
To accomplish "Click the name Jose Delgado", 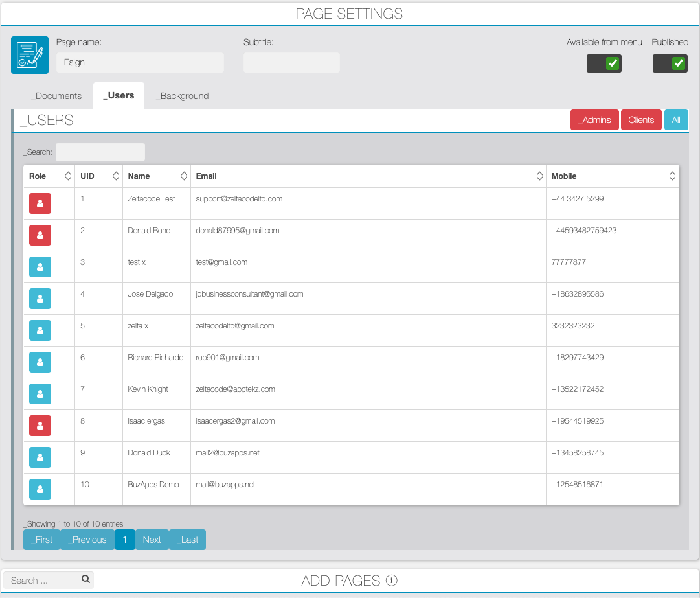I will (150, 294).
